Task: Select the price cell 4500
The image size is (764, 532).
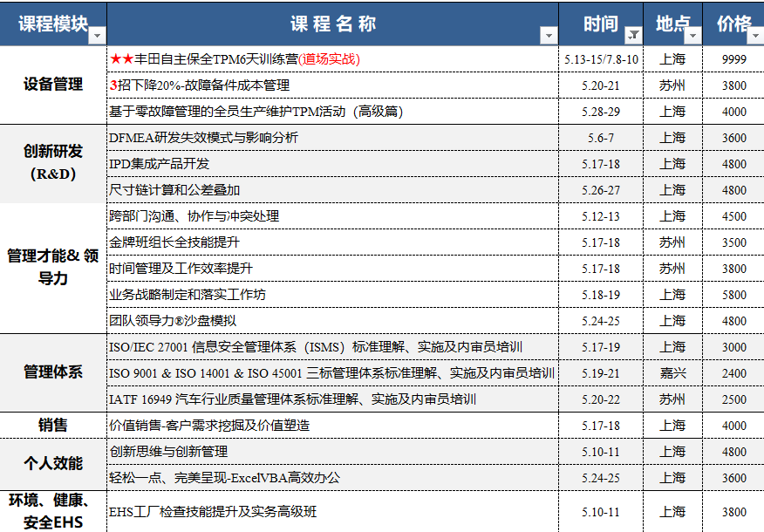Action: [x=733, y=216]
